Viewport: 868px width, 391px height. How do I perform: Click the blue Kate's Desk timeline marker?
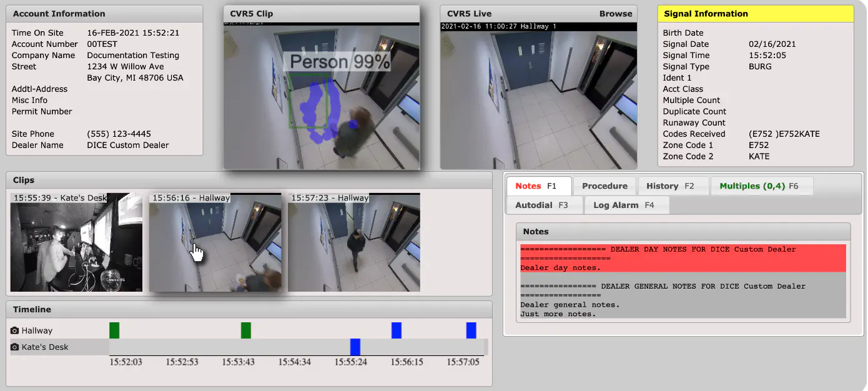coord(355,347)
